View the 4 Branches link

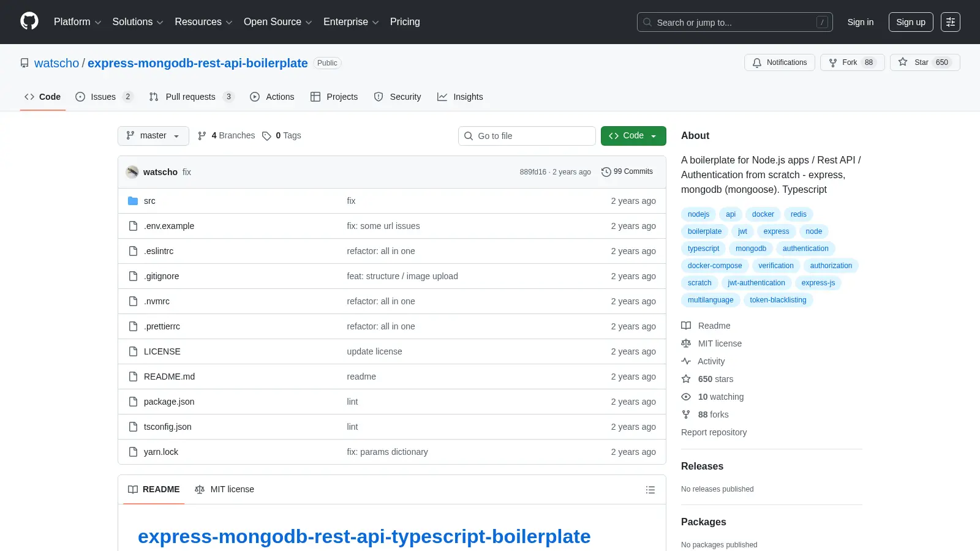coord(226,136)
